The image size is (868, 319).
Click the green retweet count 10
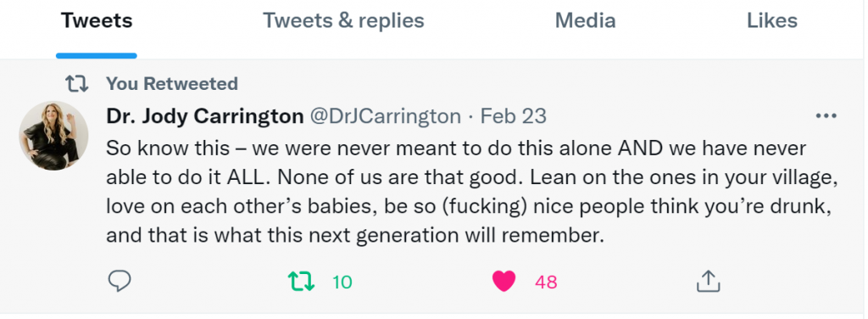pos(342,282)
